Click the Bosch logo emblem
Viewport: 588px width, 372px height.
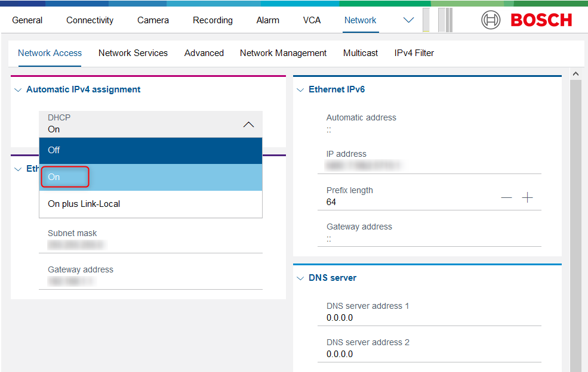491,20
